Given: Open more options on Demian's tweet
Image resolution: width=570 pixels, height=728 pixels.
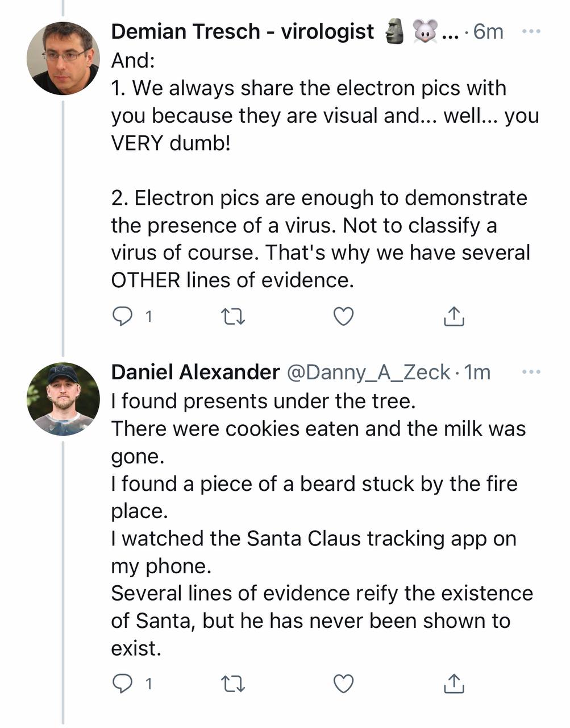Looking at the screenshot, I should [x=532, y=31].
